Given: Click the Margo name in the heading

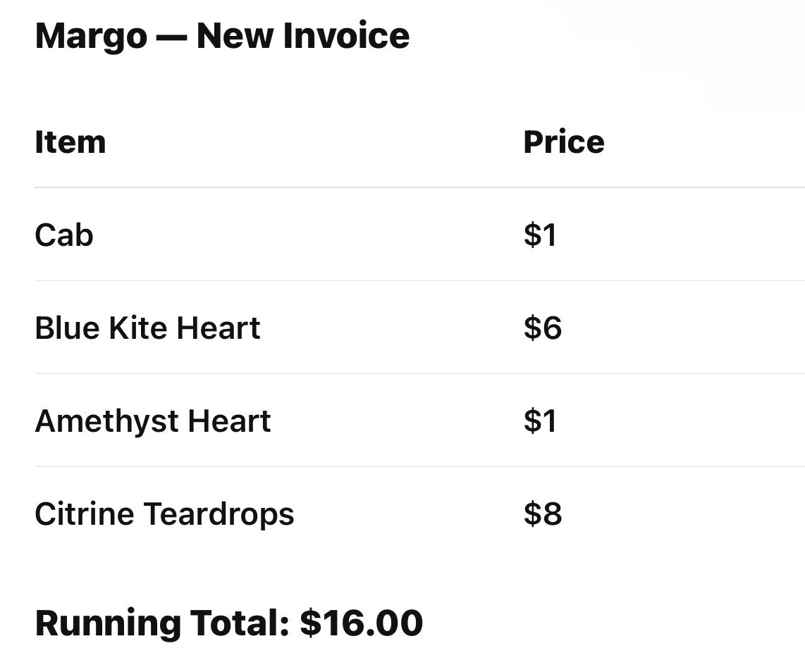Looking at the screenshot, I should click(x=91, y=37).
